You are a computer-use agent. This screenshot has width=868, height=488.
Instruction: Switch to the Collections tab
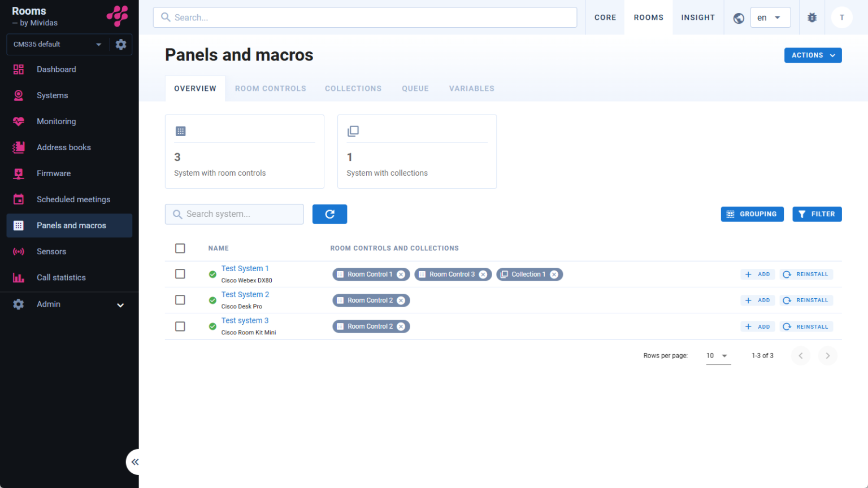point(353,89)
